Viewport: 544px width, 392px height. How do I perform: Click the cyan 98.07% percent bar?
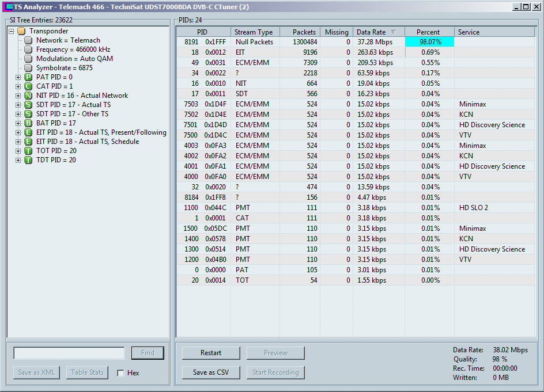(429, 42)
